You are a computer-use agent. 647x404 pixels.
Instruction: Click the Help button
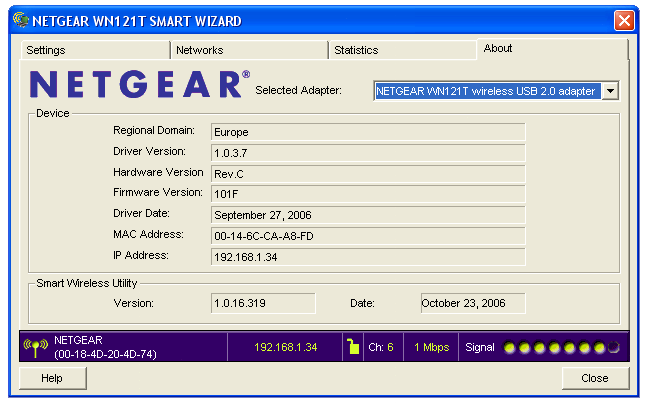52,378
